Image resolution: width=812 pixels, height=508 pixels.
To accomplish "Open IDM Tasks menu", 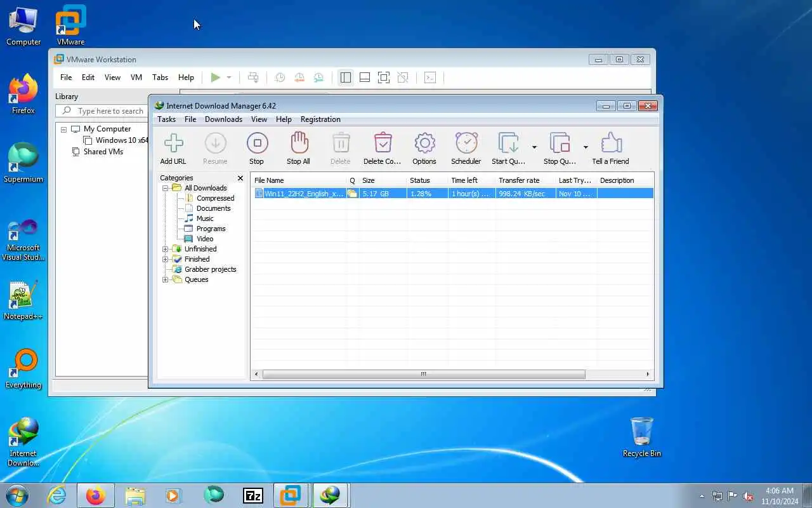I will 166,119.
